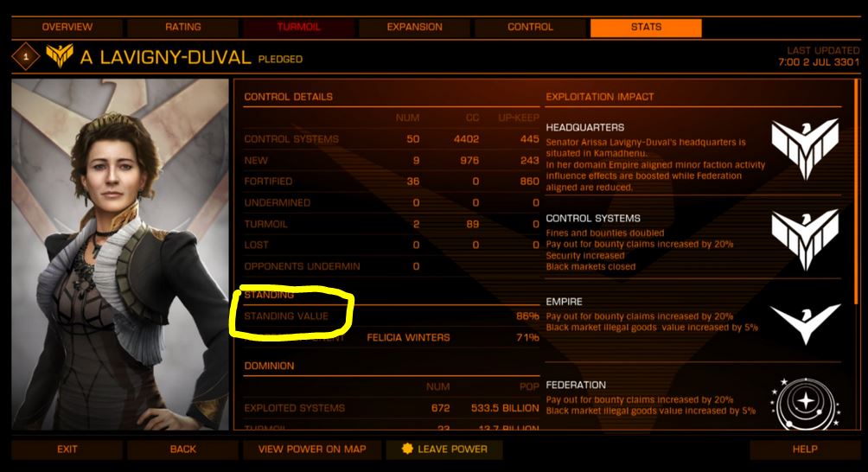Click the Federation circular star emblem
The height and width of the screenshot is (472, 868).
[806, 404]
